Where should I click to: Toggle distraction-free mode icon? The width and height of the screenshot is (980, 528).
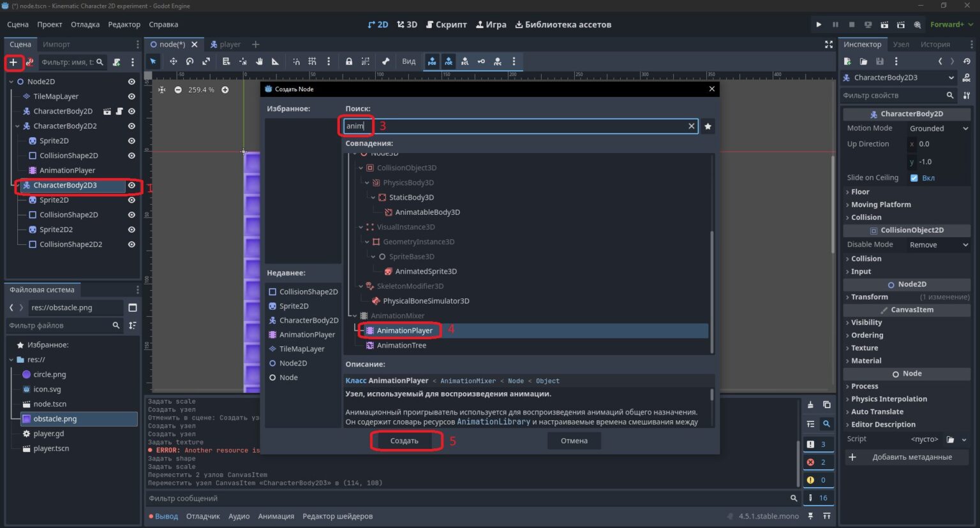pyautogui.click(x=829, y=44)
